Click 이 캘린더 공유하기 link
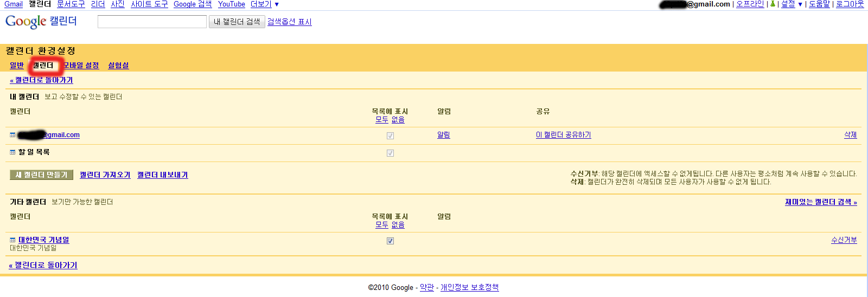Image resolution: width=868 pixels, height=297 pixels. pyautogui.click(x=564, y=135)
